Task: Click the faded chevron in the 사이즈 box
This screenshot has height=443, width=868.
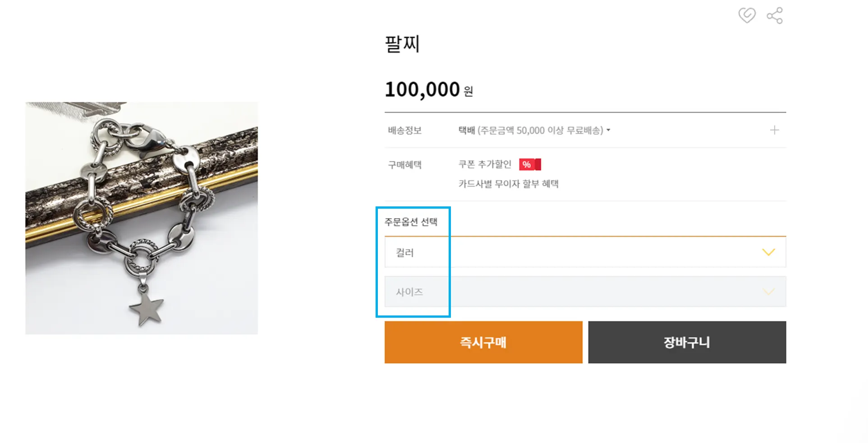Action: [768, 292]
